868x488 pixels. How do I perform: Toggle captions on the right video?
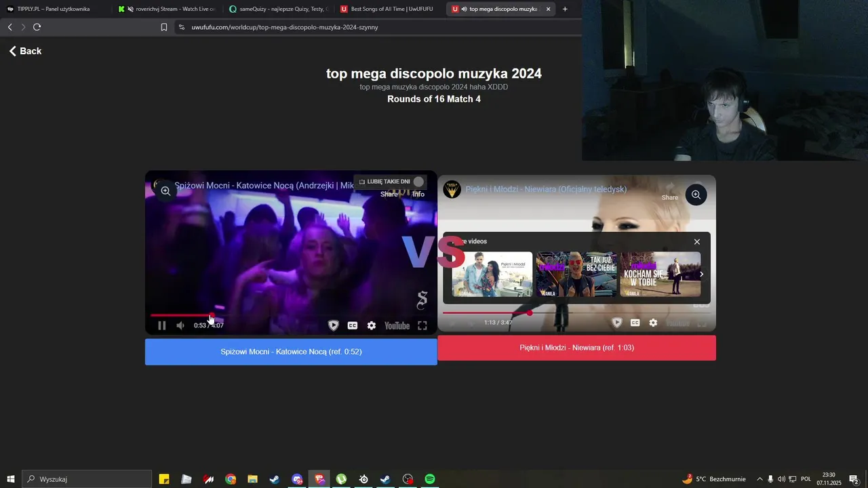(635, 323)
